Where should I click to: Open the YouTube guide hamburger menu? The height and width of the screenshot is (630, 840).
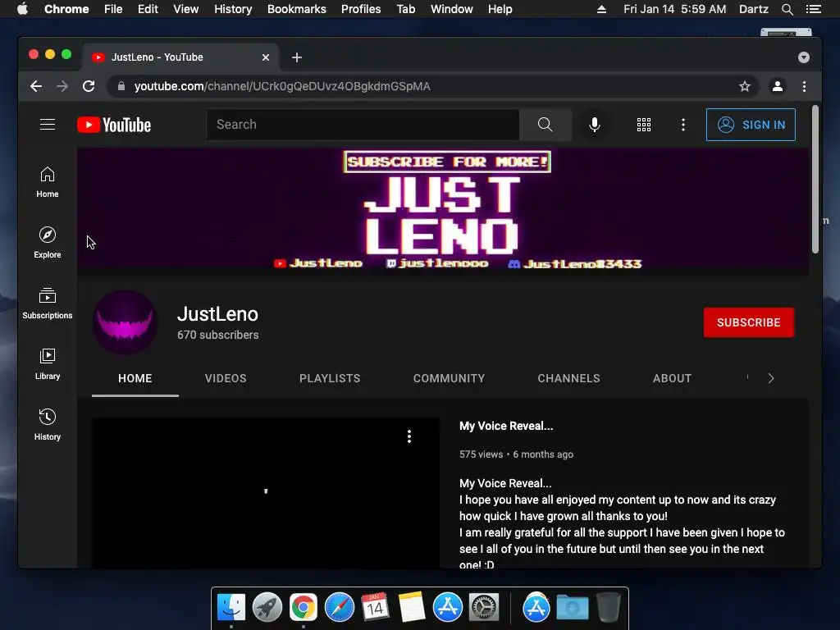[48, 125]
